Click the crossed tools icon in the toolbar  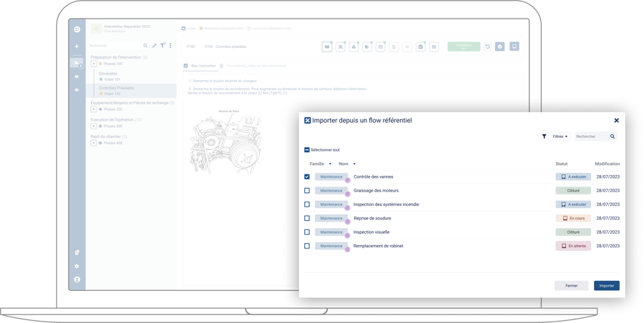[341, 46]
